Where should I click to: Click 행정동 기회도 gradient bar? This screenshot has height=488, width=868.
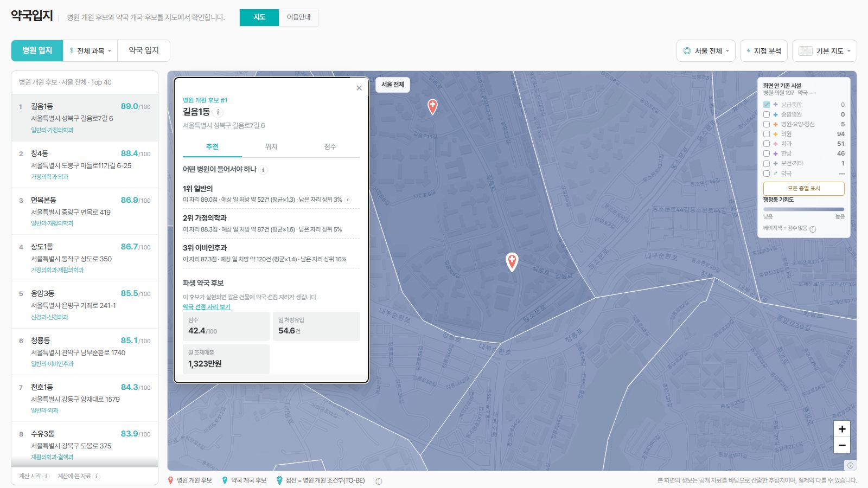click(x=804, y=209)
